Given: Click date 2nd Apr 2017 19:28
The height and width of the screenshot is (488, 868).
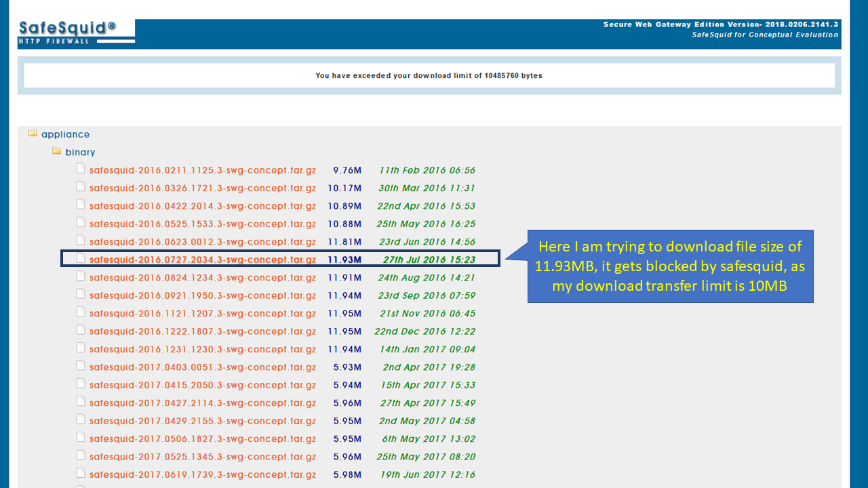Looking at the screenshot, I should coord(429,367).
